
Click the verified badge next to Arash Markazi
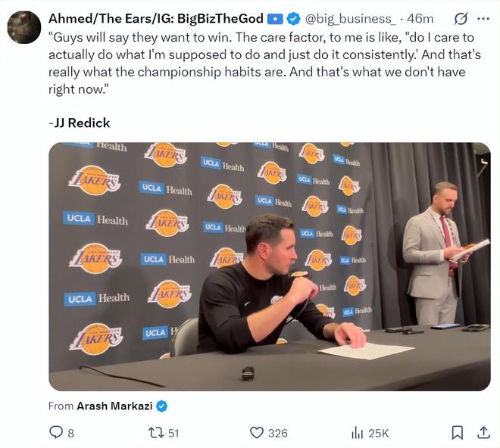click(161, 406)
